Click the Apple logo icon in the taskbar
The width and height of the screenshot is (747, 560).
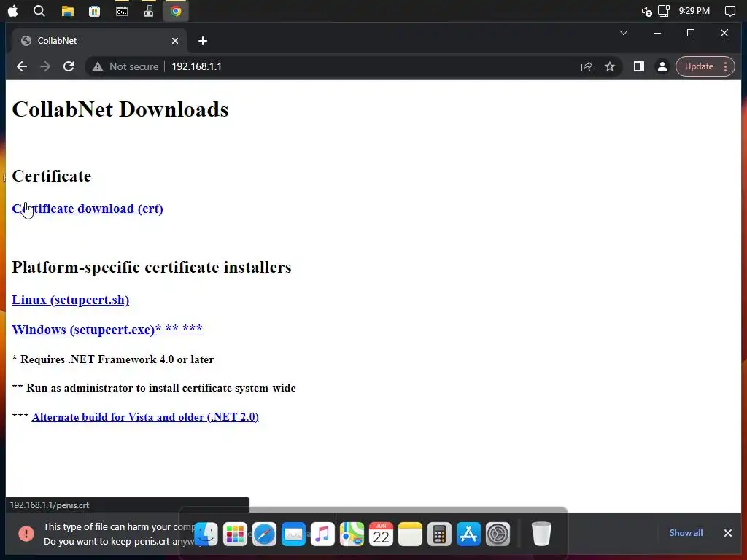pos(13,11)
